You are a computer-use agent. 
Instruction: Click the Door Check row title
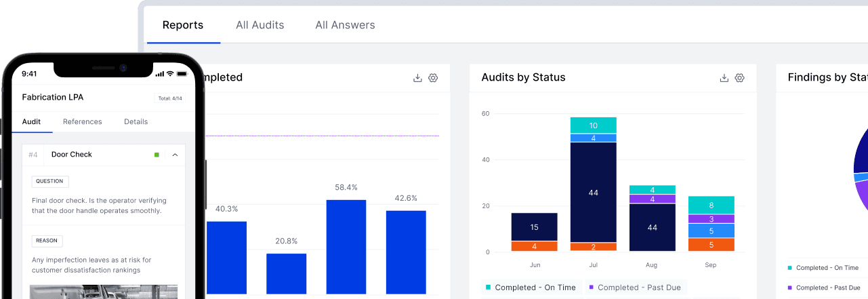pyautogui.click(x=72, y=155)
